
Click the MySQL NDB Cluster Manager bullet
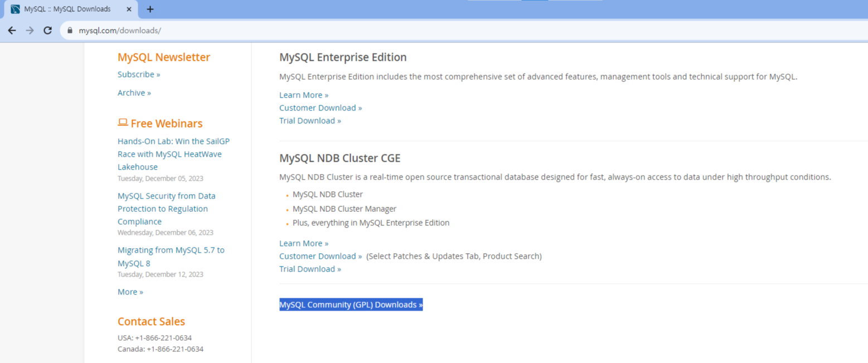point(345,209)
